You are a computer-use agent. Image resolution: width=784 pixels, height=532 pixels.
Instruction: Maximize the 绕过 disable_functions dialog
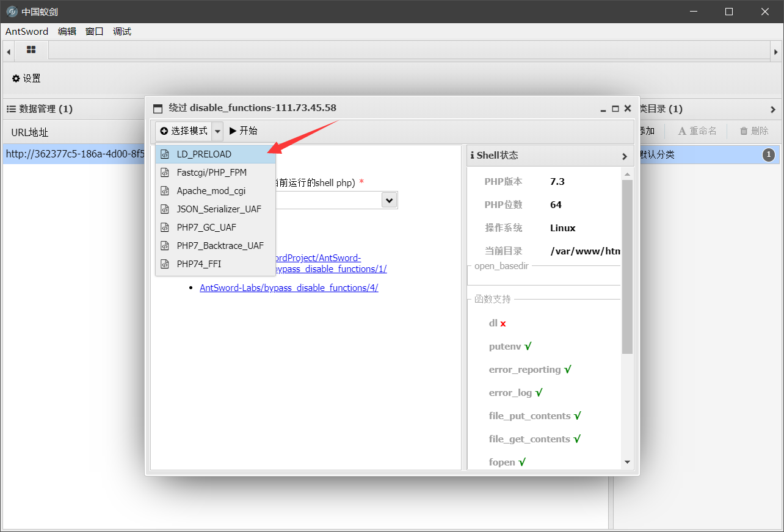click(x=615, y=109)
